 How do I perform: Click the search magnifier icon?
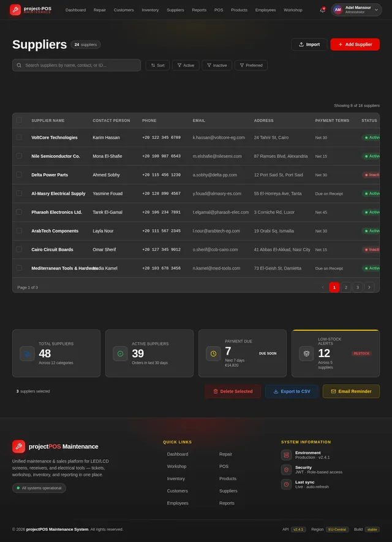19,66
